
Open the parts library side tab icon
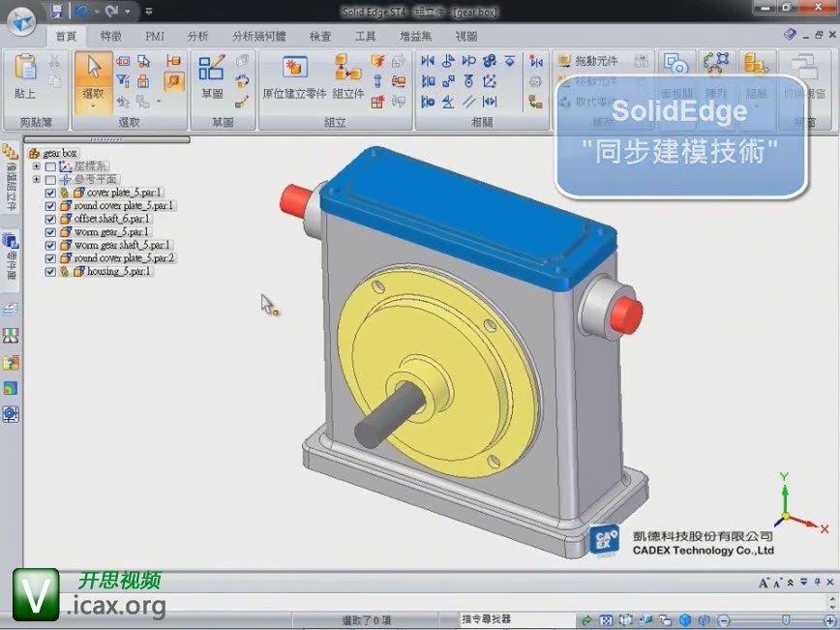(11, 242)
